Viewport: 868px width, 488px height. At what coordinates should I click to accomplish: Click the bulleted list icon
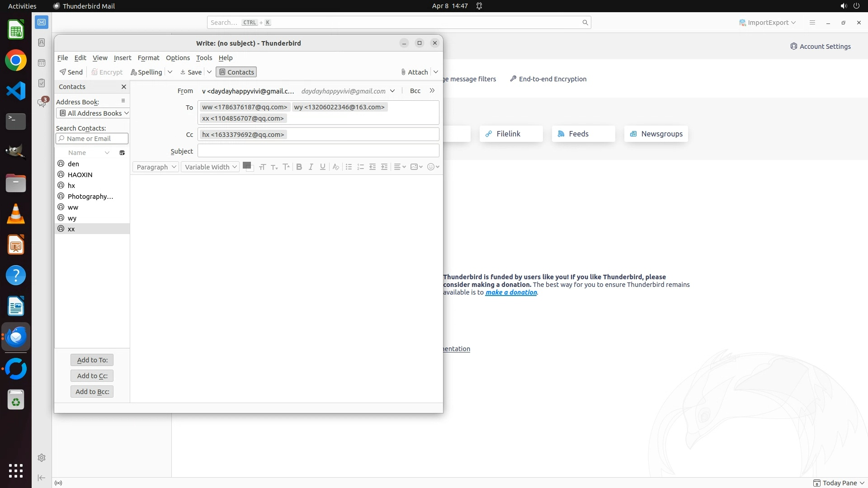click(x=349, y=167)
